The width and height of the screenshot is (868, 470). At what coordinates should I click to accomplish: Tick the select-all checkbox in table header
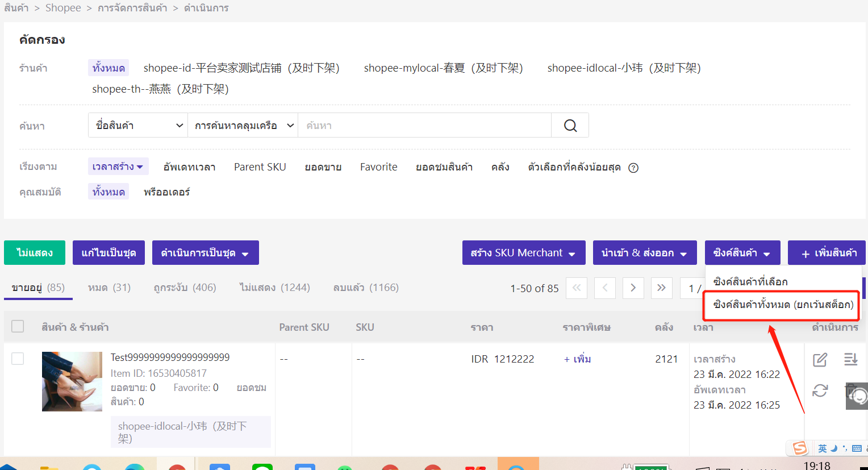pyautogui.click(x=18, y=326)
